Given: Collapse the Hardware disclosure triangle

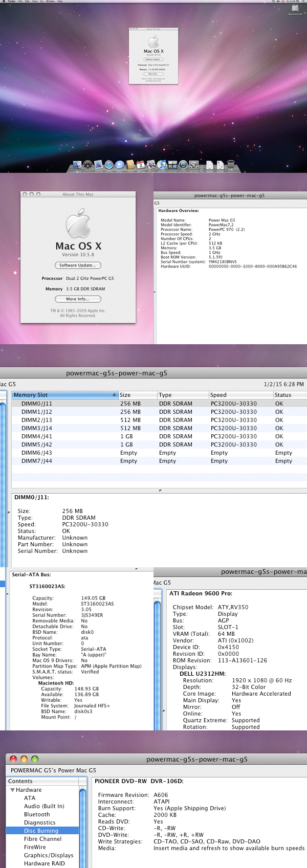Looking at the screenshot, I should [x=12, y=790].
